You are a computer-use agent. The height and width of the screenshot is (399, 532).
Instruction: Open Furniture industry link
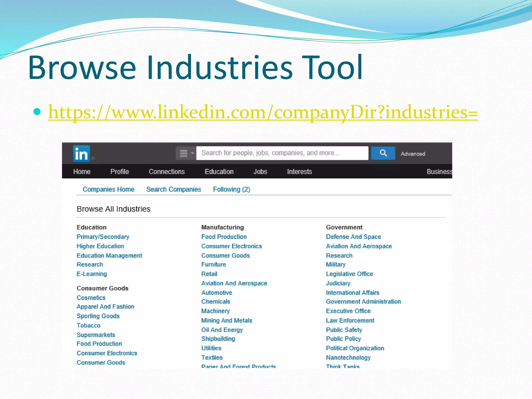click(214, 264)
